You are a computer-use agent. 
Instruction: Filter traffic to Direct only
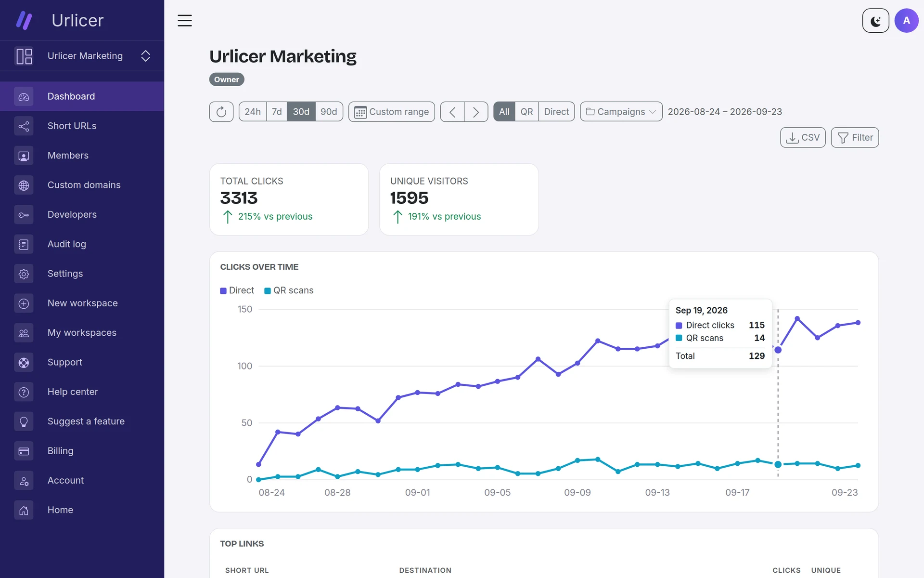click(556, 112)
